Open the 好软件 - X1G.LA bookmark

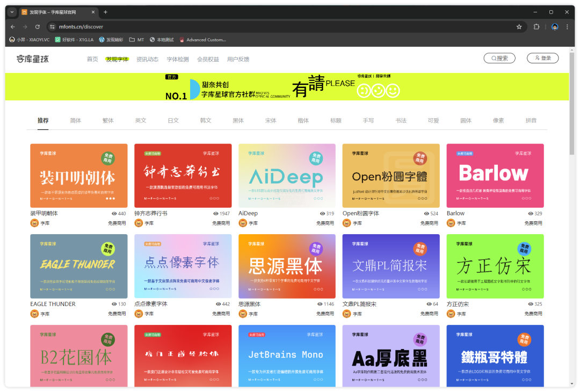pos(74,40)
